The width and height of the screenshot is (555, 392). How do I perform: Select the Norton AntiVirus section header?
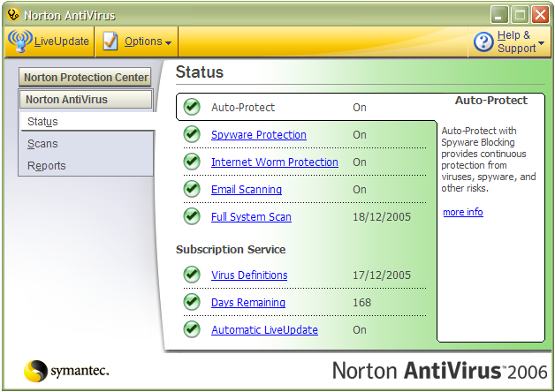pos(86,100)
